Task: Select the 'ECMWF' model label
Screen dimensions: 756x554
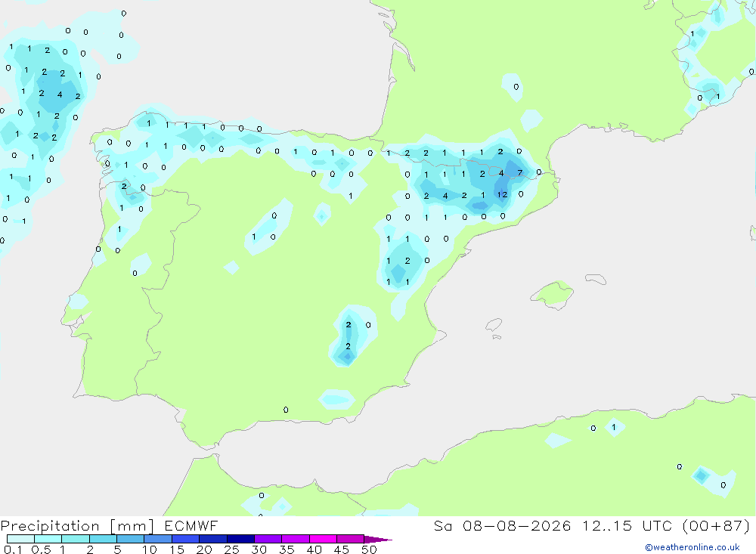Action: click(191, 526)
